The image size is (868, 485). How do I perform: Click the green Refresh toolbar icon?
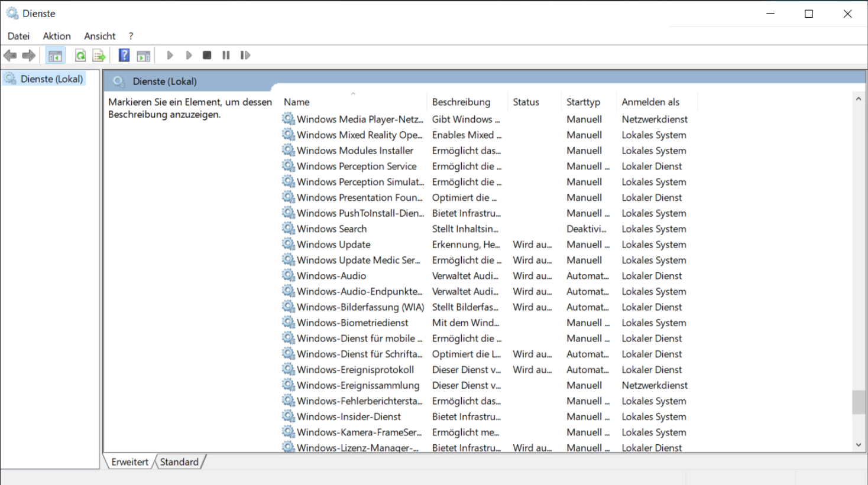(80, 56)
